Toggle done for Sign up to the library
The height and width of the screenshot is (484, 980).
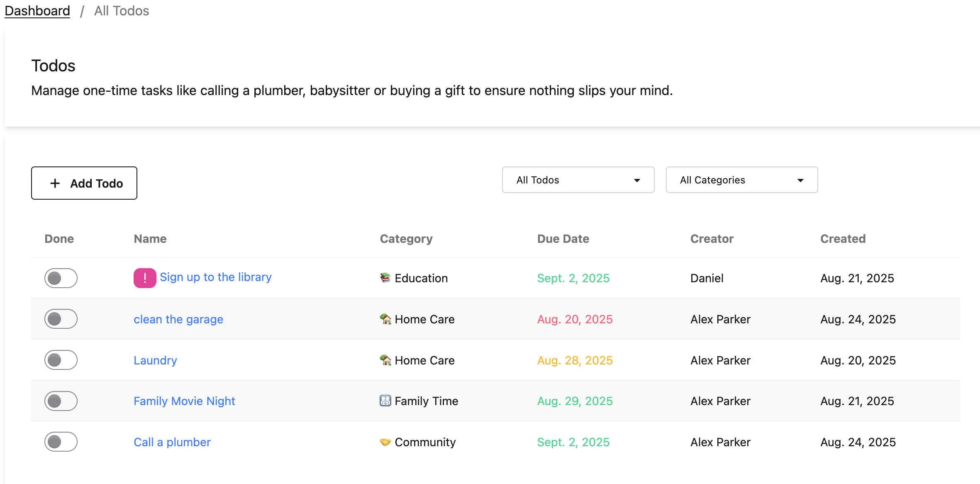pyautogui.click(x=61, y=278)
